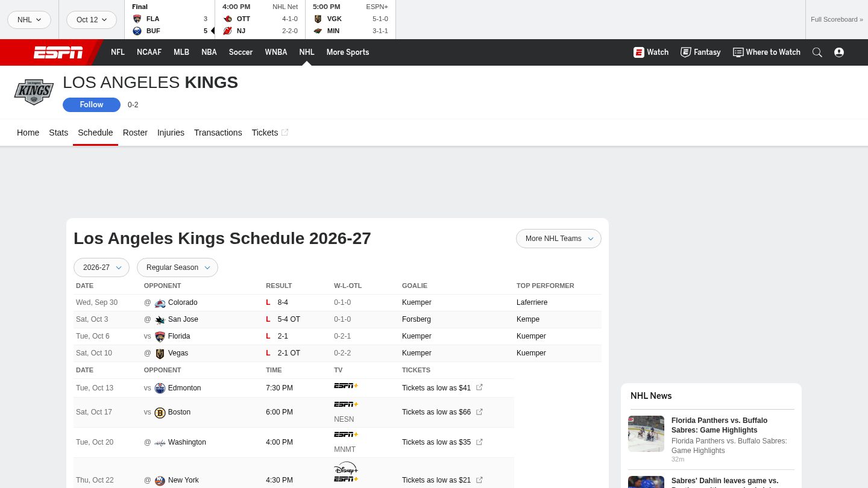Switch to the Stats tab
Image resolution: width=868 pixels, height=488 pixels.
tap(58, 133)
